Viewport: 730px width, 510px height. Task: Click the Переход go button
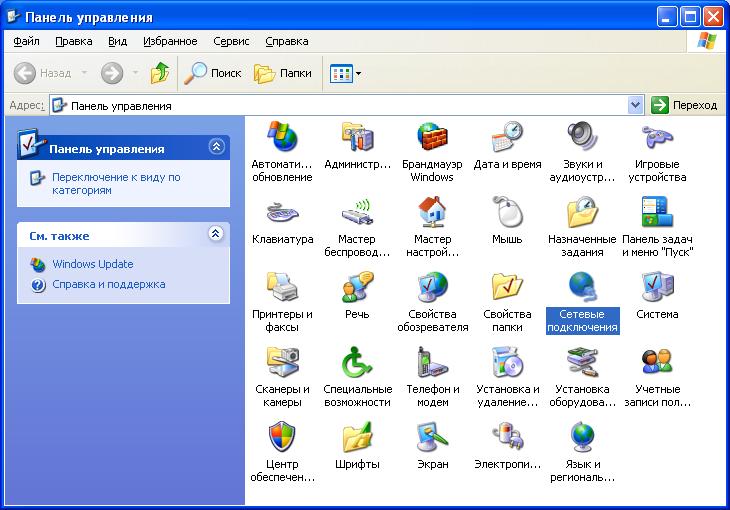[x=684, y=106]
